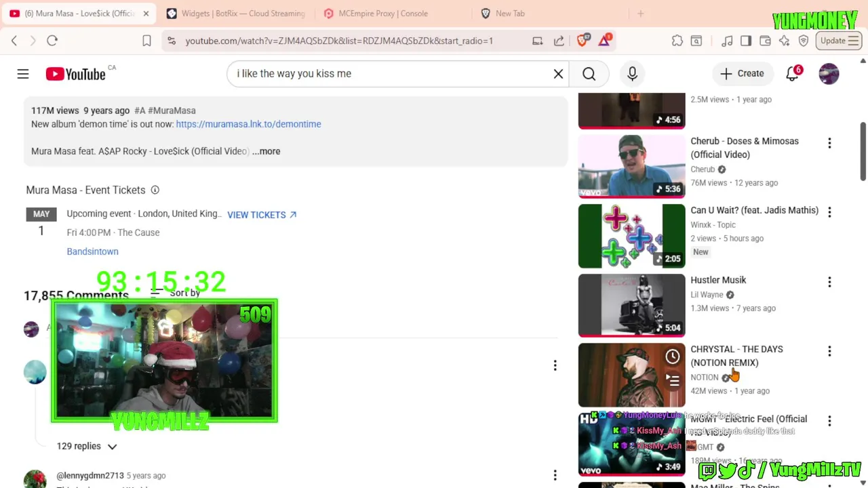Open a new browser tab with plus
This screenshot has width=868, height=488.
pyautogui.click(x=640, y=14)
